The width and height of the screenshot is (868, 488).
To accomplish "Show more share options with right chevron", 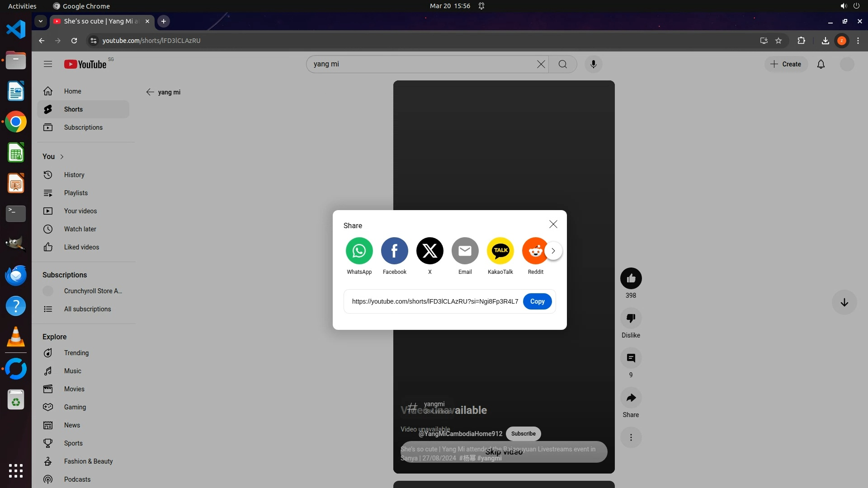I will (553, 251).
